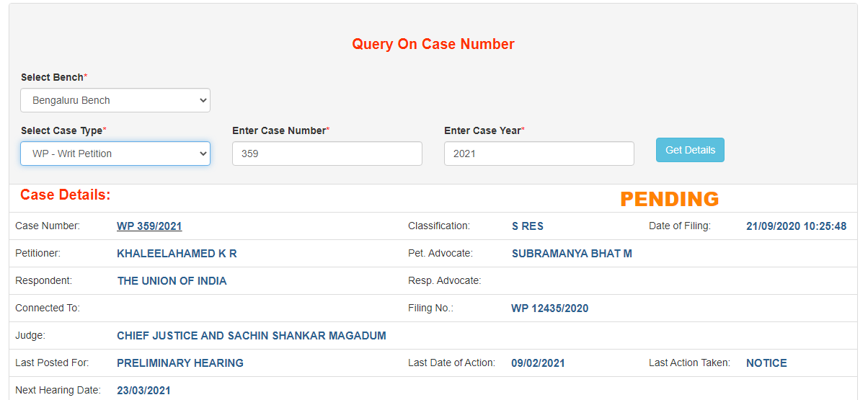868x400 pixels.
Task: Click advocate name SUBRAMANYA BHAT M
Action: pos(572,254)
